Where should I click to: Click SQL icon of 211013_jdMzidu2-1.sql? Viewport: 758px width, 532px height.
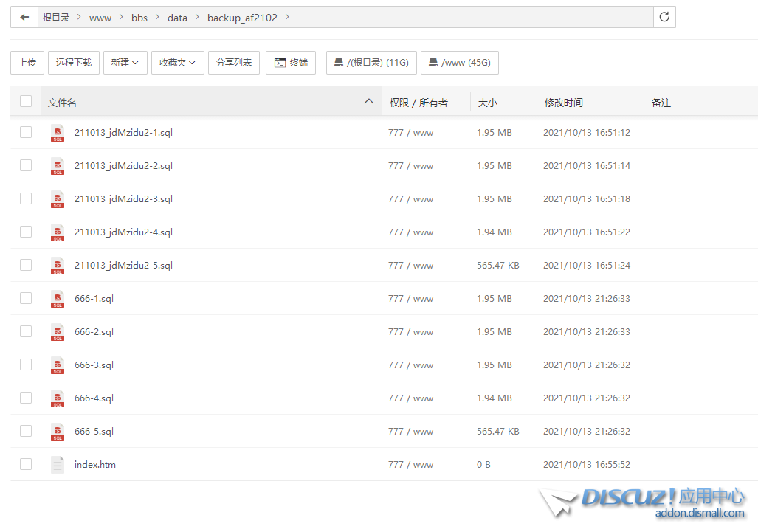tap(58, 133)
